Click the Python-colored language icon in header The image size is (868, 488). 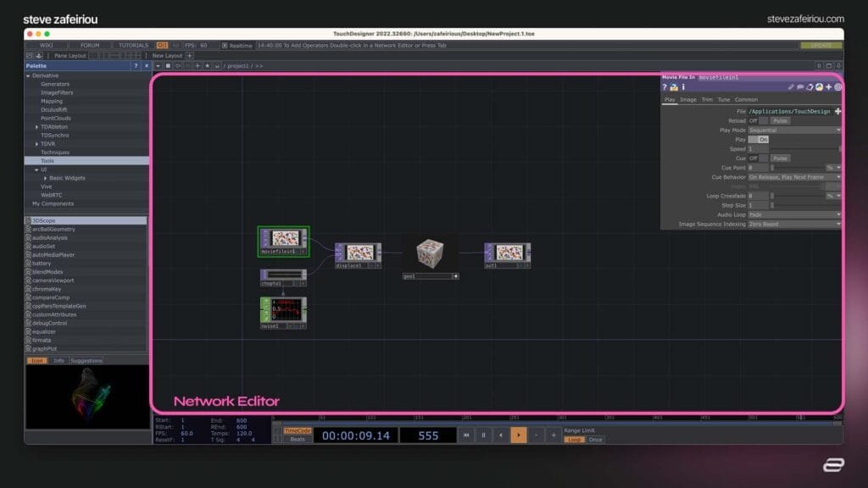[x=819, y=87]
